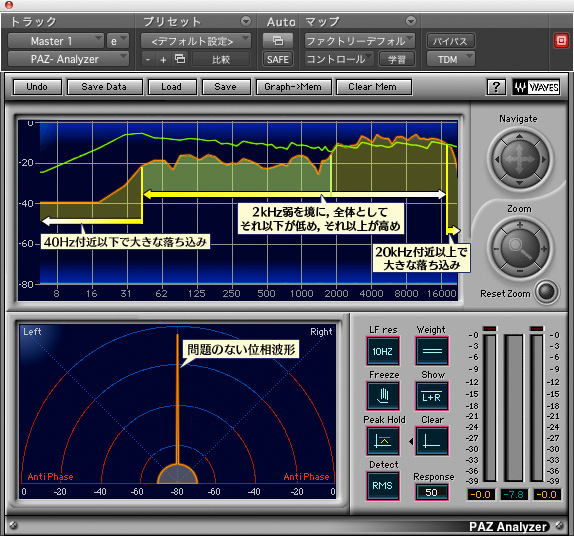Click the Response value field 50

tap(432, 492)
